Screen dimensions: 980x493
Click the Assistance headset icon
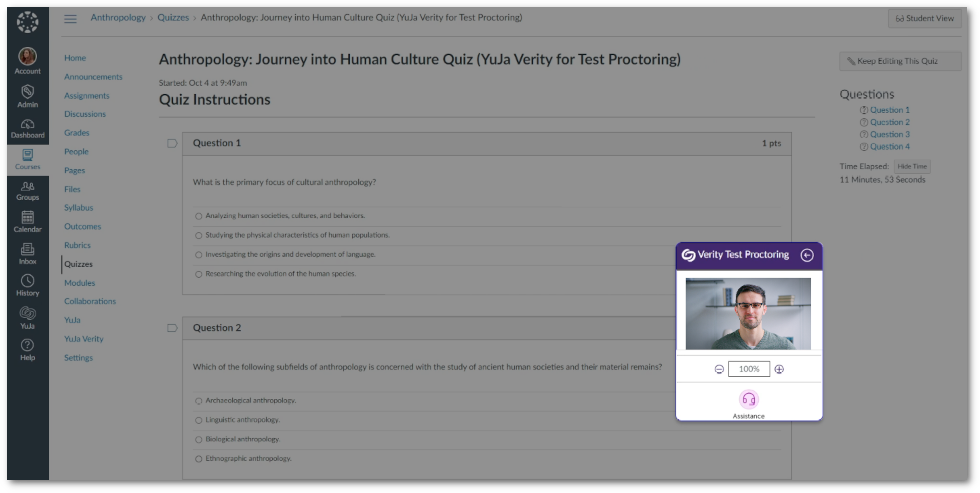[x=748, y=400]
